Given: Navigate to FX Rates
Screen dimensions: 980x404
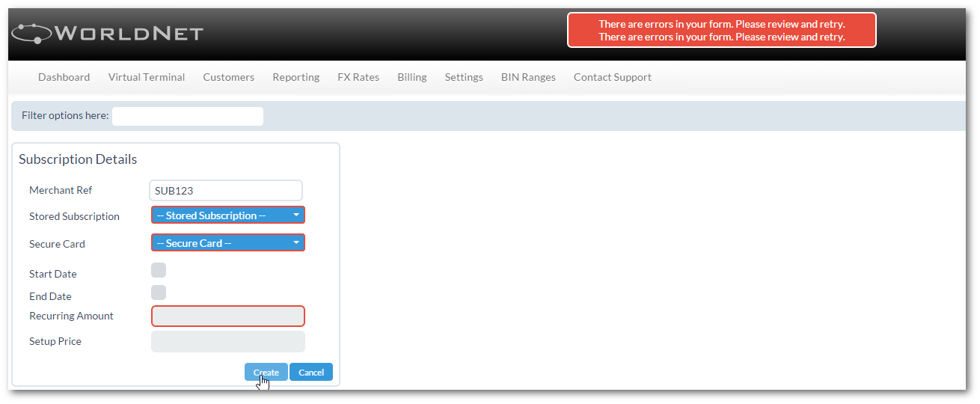Looking at the screenshot, I should point(358,77).
